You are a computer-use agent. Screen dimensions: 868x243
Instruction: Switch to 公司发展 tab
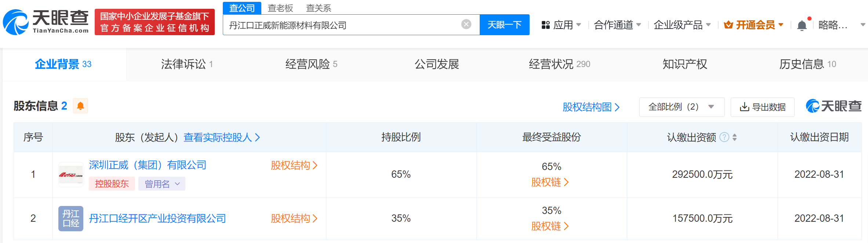[437, 64]
